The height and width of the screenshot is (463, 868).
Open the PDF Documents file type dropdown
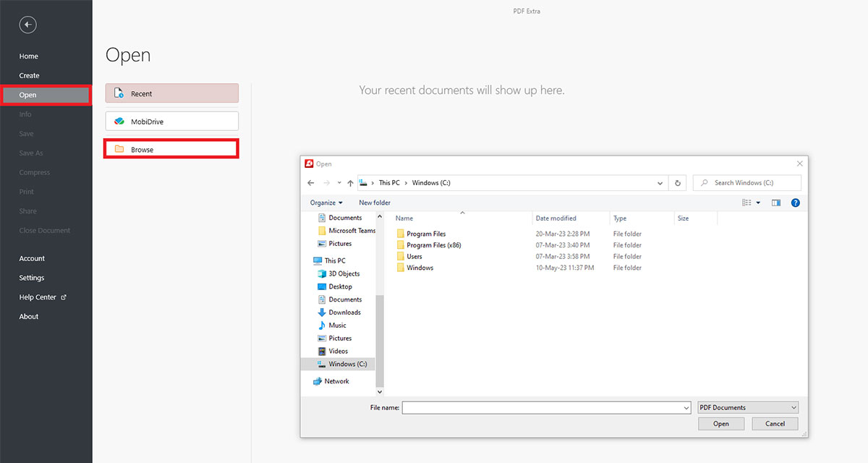click(x=747, y=407)
